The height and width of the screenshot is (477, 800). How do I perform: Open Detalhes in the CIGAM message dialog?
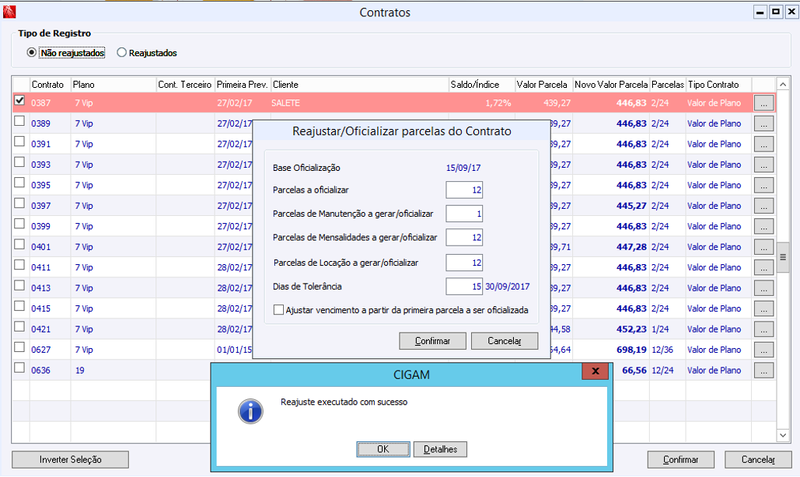pyautogui.click(x=440, y=449)
